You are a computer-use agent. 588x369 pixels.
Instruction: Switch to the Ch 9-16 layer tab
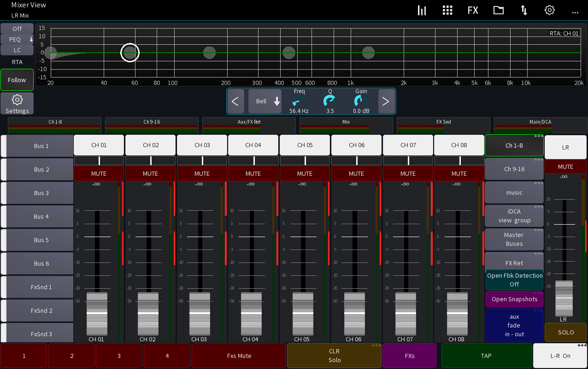click(514, 169)
